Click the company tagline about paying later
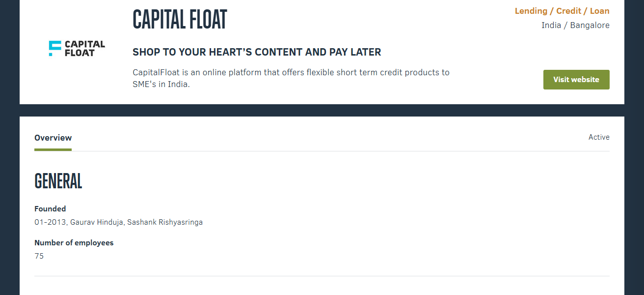This screenshot has width=644, height=295. pyautogui.click(x=257, y=52)
